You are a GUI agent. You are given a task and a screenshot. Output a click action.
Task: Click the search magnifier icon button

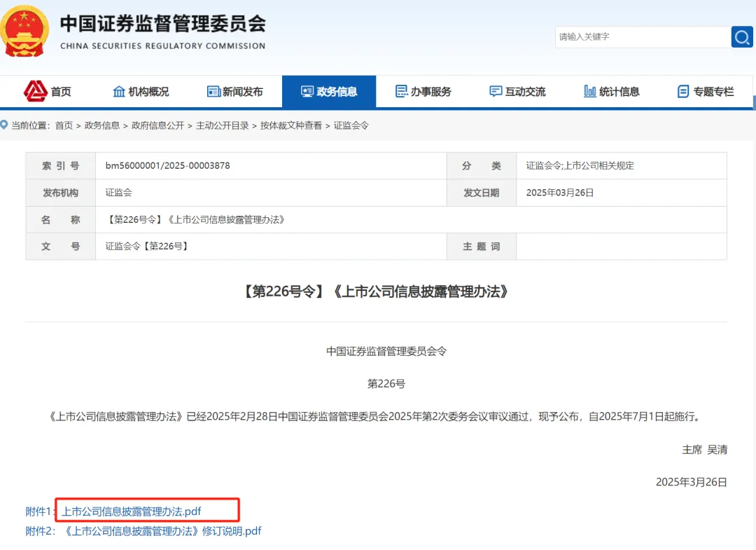741,36
